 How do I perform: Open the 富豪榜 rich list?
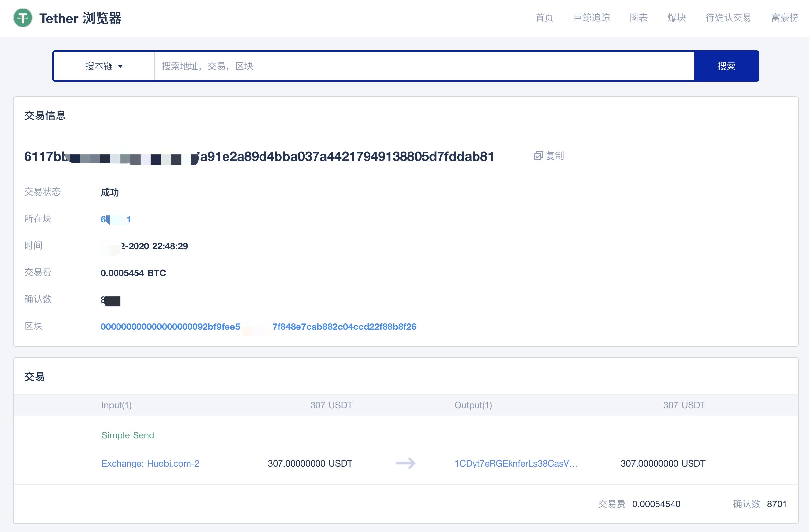tap(784, 18)
